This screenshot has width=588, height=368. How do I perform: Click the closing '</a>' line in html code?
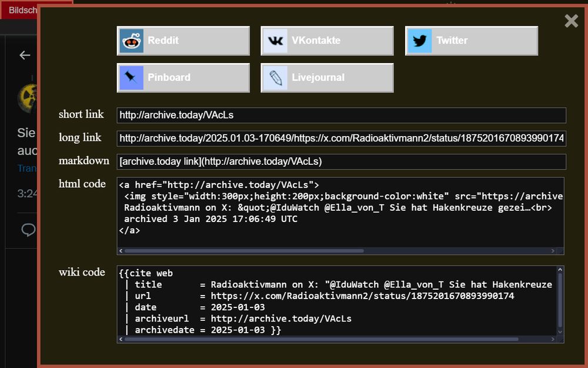tap(129, 231)
